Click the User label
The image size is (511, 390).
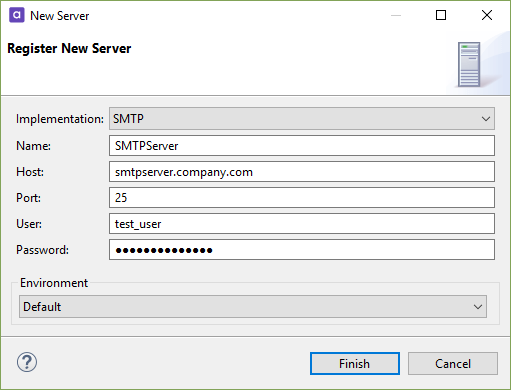click(29, 224)
